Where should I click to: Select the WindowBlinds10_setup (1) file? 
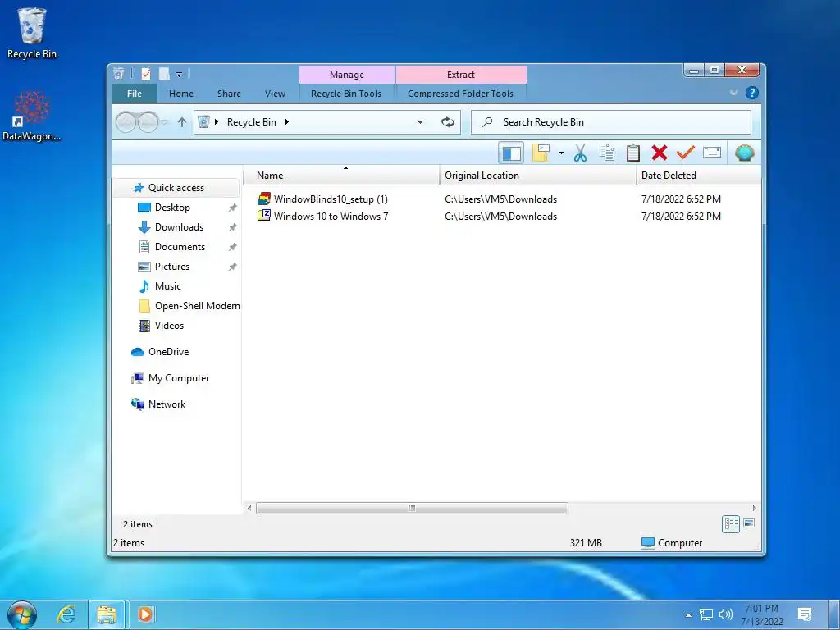click(x=331, y=199)
